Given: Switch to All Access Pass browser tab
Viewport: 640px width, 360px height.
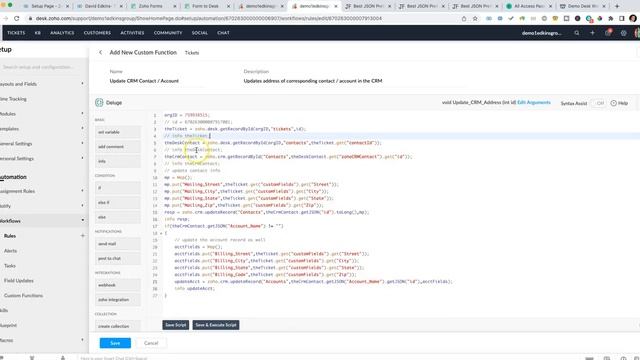Looking at the screenshot, I should point(528,6).
